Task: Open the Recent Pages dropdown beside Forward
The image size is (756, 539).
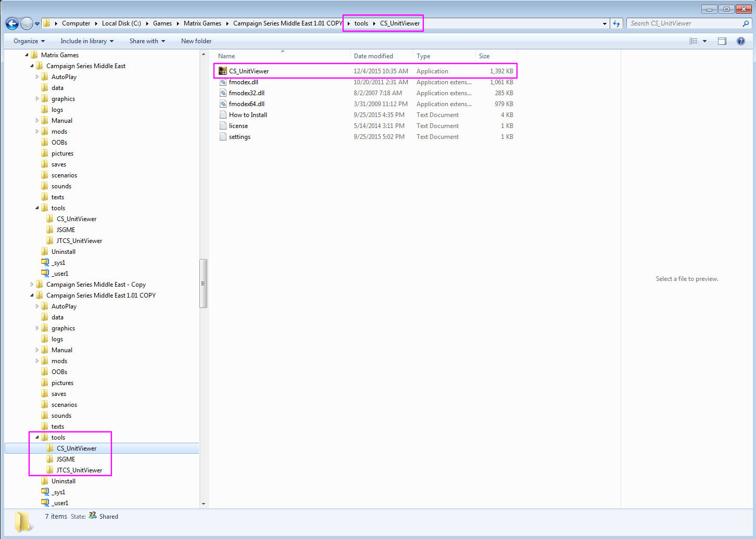Action: pos(37,23)
